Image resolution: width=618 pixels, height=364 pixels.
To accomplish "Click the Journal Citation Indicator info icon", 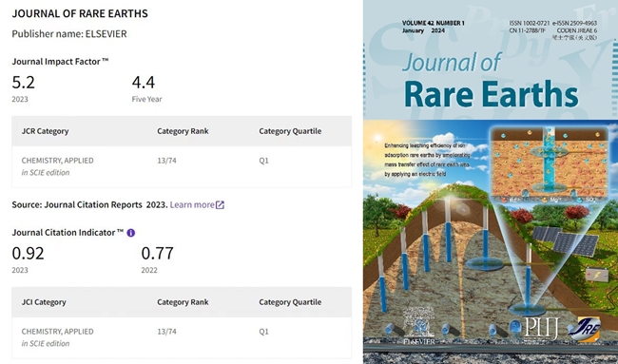I will pyautogui.click(x=131, y=233).
